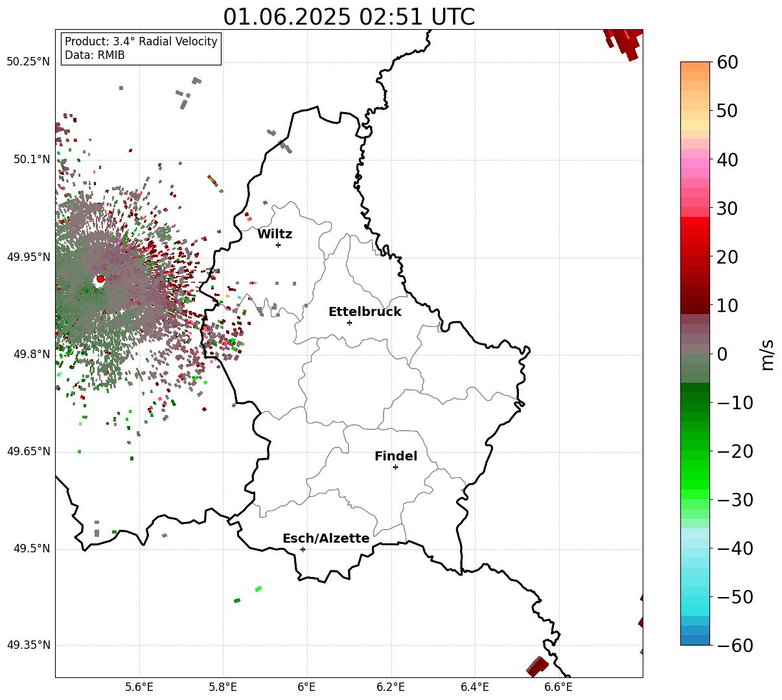782x700 pixels.
Task: Click the colorbar −40 tick label
Action: [735, 548]
